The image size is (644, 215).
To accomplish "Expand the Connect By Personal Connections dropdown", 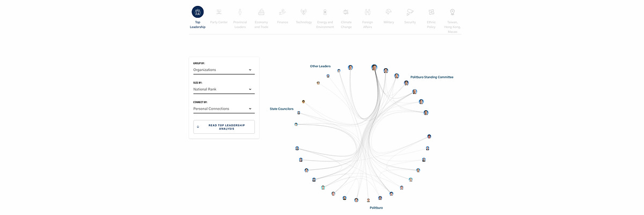I will coord(224,109).
